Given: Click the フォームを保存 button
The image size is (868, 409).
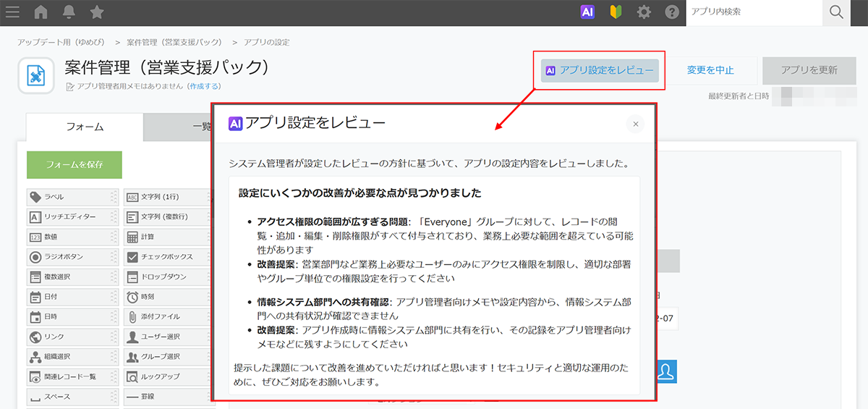Looking at the screenshot, I should coord(75,164).
